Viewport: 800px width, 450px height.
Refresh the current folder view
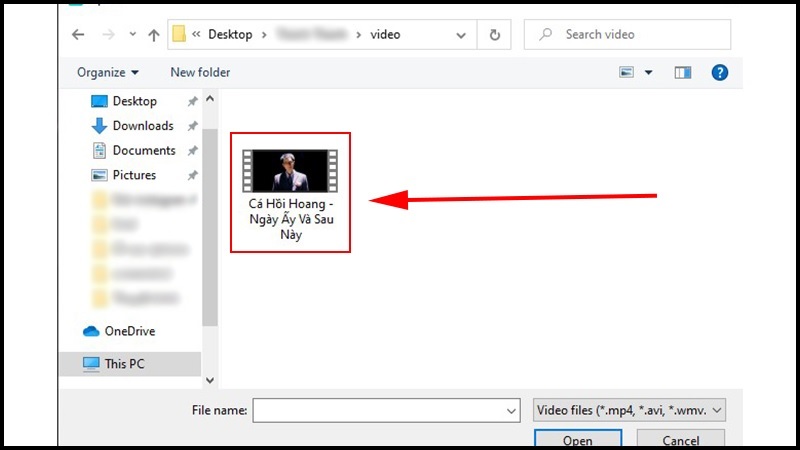tap(494, 35)
